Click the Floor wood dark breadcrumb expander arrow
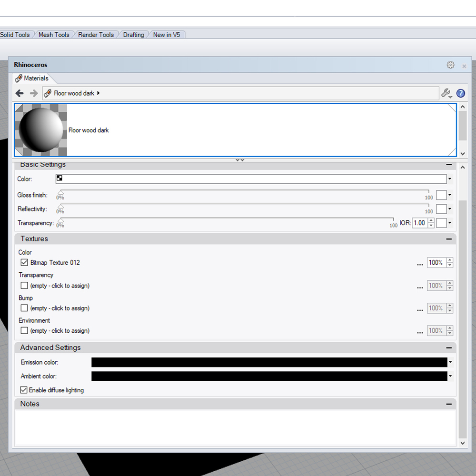Image resolution: width=476 pixels, height=476 pixels. point(99,93)
